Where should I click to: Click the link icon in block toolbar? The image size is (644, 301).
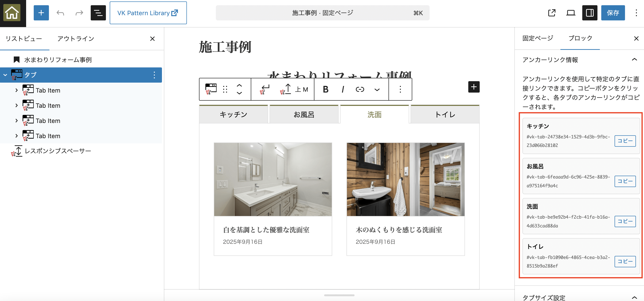360,89
